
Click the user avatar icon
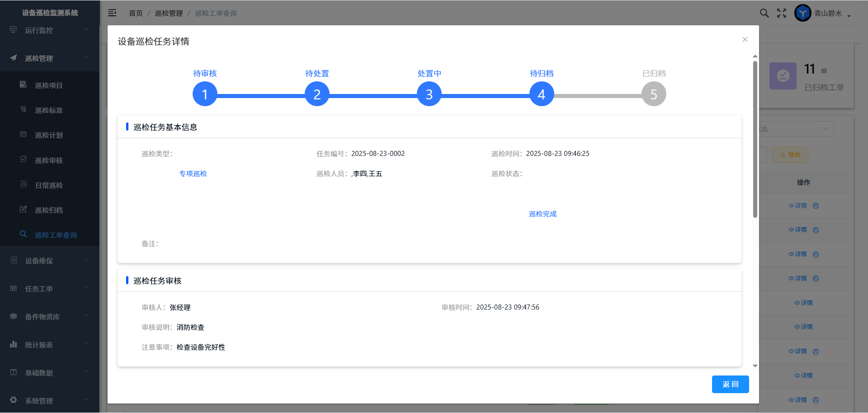click(802, 13)
